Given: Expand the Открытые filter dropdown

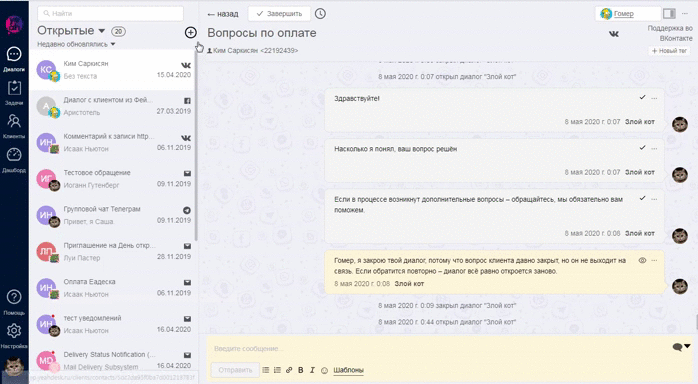Looking at the screenshot, I should point(71,31).
